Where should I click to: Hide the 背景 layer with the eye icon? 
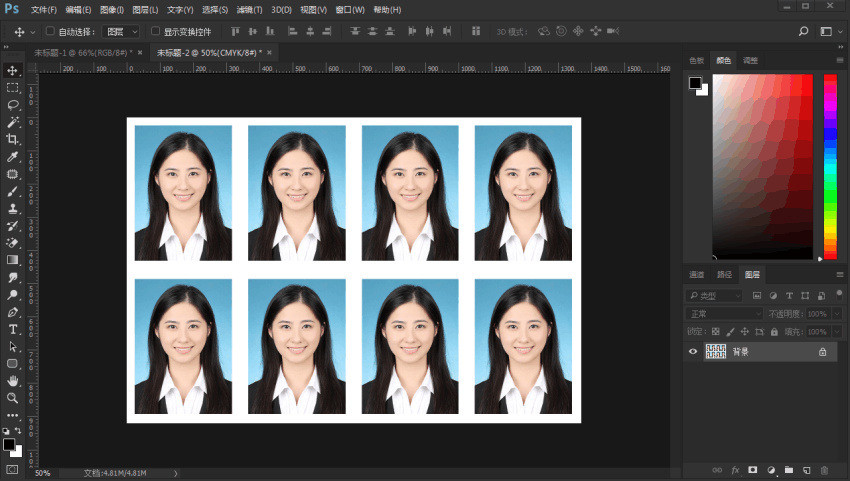pyautogui.click(x=693, y=352)
